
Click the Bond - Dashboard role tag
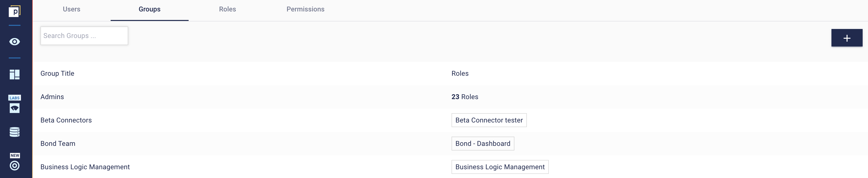[482, 144]
